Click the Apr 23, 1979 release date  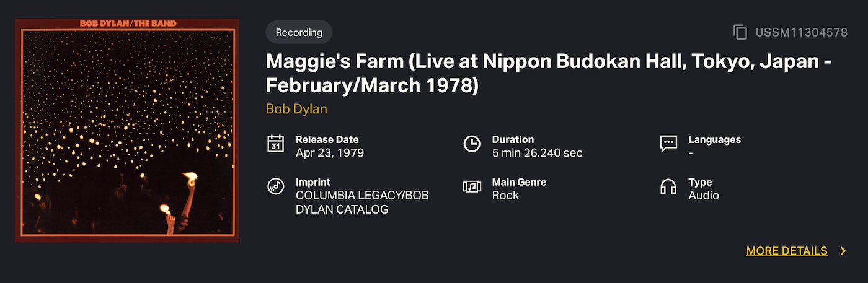click(330, 153)
